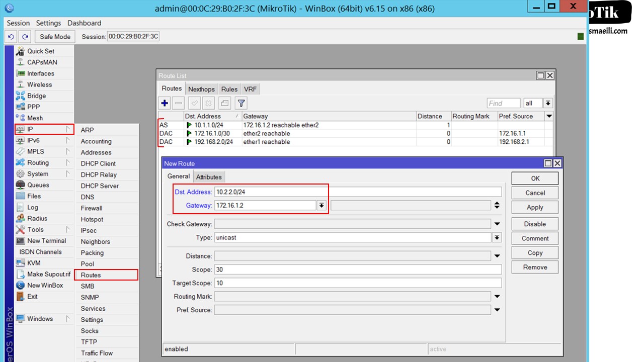The width and height of the screenshot is (644, 362).
Task: Click Apply in New Route dialog
Action: pyautogui.click(x=535, y=207)
